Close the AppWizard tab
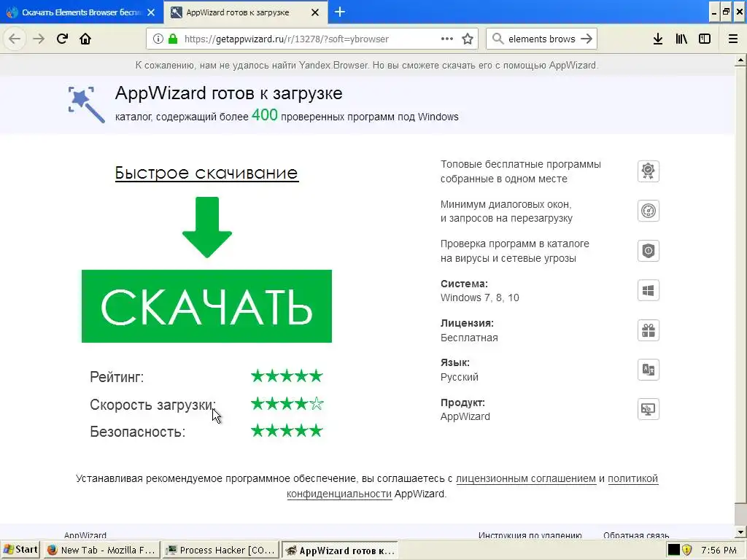 coord(315,12)
